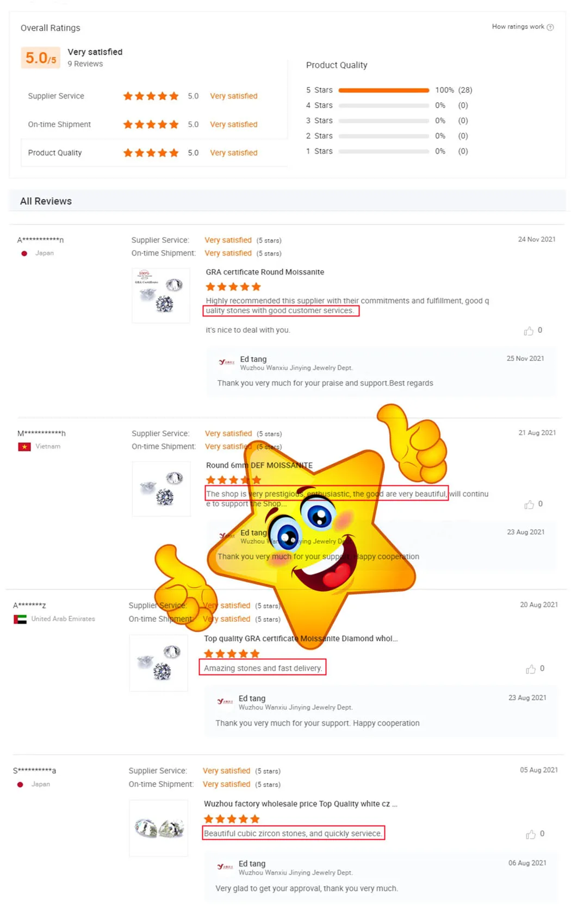571x924 pixels.
Task: Open GRA certificate Round Moissanite product link
Action: tap(265, 272)
